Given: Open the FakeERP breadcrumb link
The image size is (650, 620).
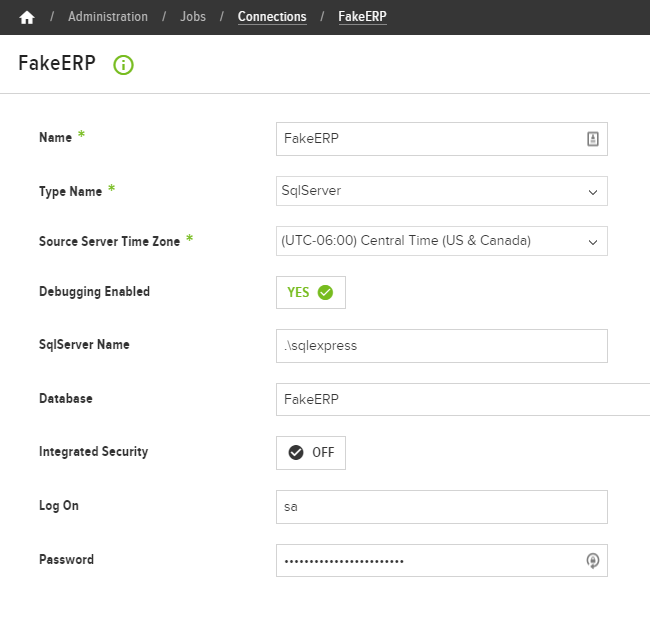Looking at the screenshot, I should 362,17.
